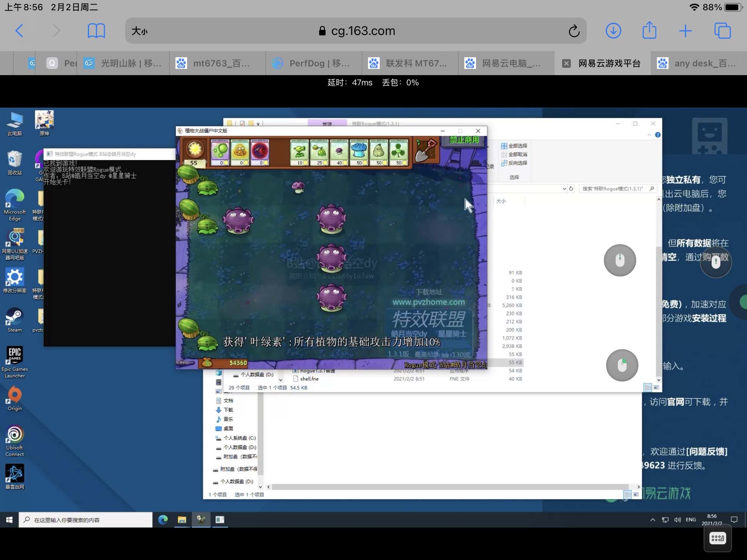Reload the cg.163.com page

coord(574,31)
